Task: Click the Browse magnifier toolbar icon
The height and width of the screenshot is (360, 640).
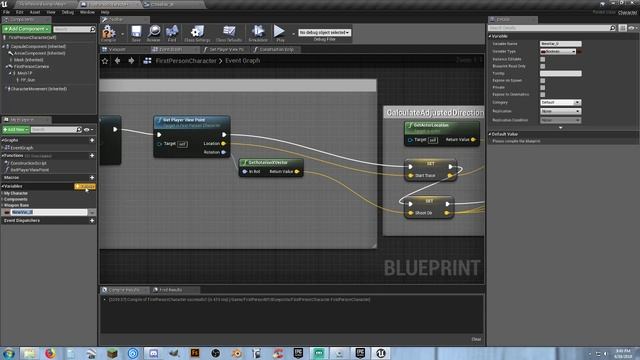Action: click(154, 33)
